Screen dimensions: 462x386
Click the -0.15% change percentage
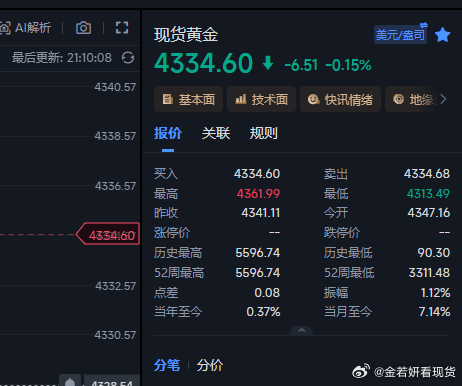pyautogui.click(x=348, y=65)
